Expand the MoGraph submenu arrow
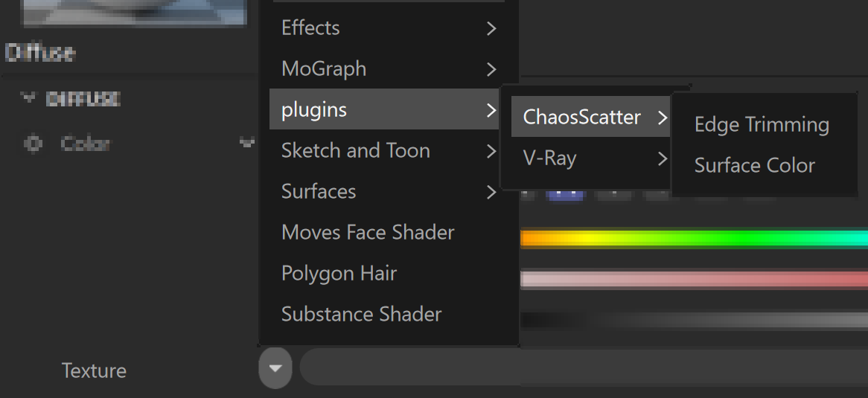 (491, 69)
